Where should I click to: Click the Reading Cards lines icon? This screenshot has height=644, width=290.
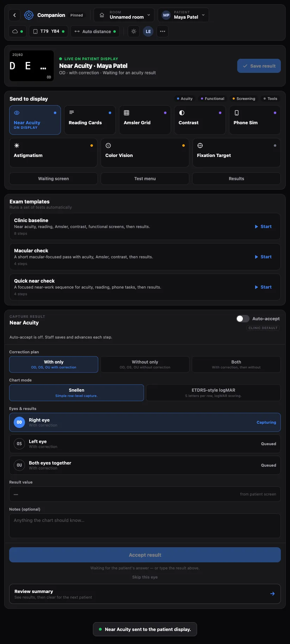[71, 113]
